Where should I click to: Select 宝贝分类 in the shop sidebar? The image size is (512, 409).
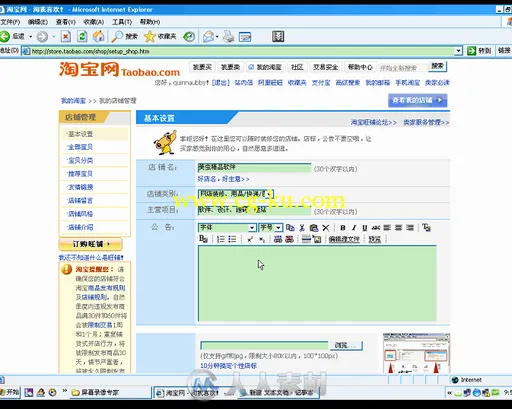click(80, 161)
